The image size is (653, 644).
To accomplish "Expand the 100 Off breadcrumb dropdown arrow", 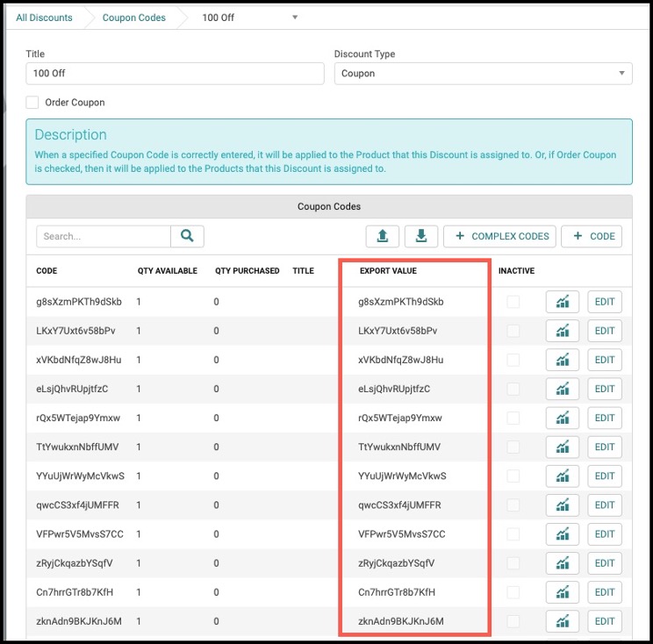I will tap(295, 17).
